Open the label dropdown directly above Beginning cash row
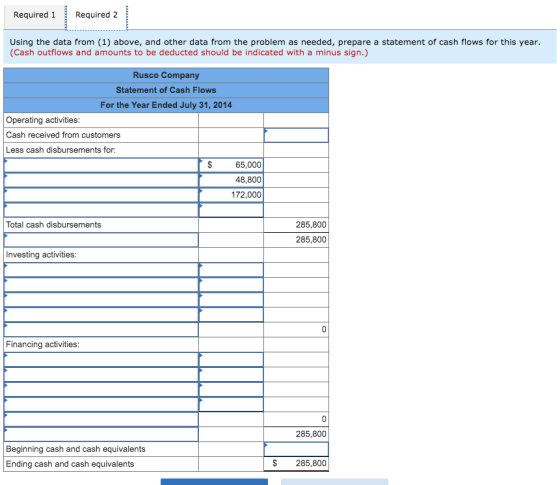Screen dimensions: 560x485 coord(101,434)
